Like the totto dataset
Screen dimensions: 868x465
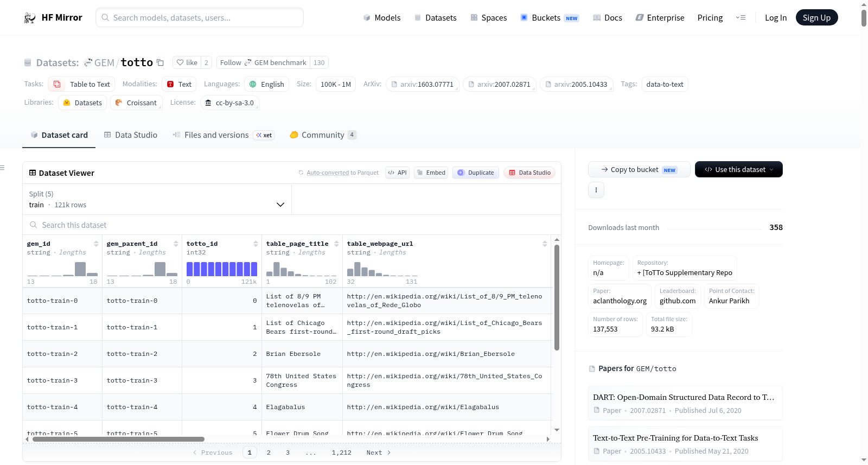point(187,62)
